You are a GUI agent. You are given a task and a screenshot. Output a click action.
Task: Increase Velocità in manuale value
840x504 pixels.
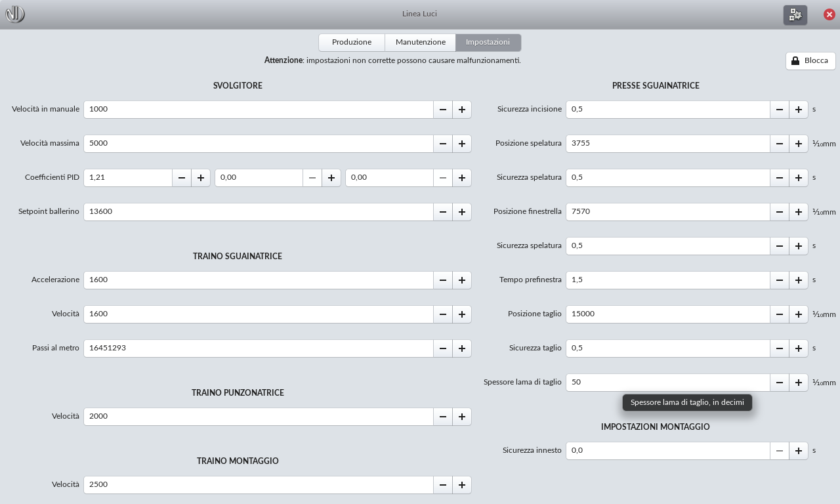pyautogui.click(x=462, y=110)
